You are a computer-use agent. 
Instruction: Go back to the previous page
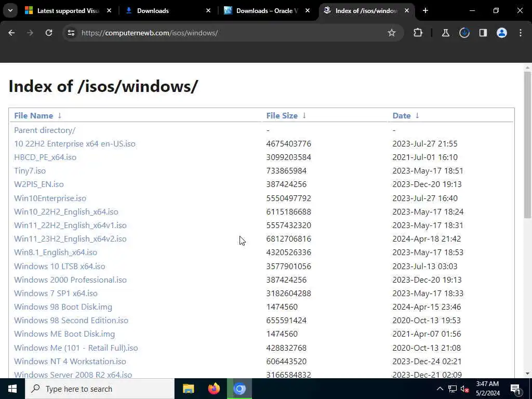click(11, 33)
